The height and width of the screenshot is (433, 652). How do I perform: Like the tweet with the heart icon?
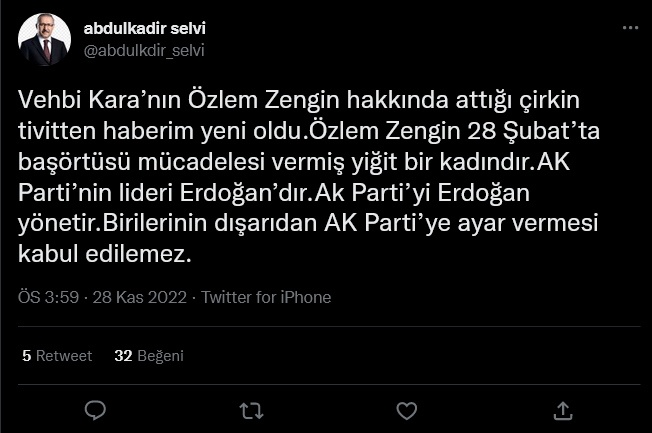tap(406, 410)
